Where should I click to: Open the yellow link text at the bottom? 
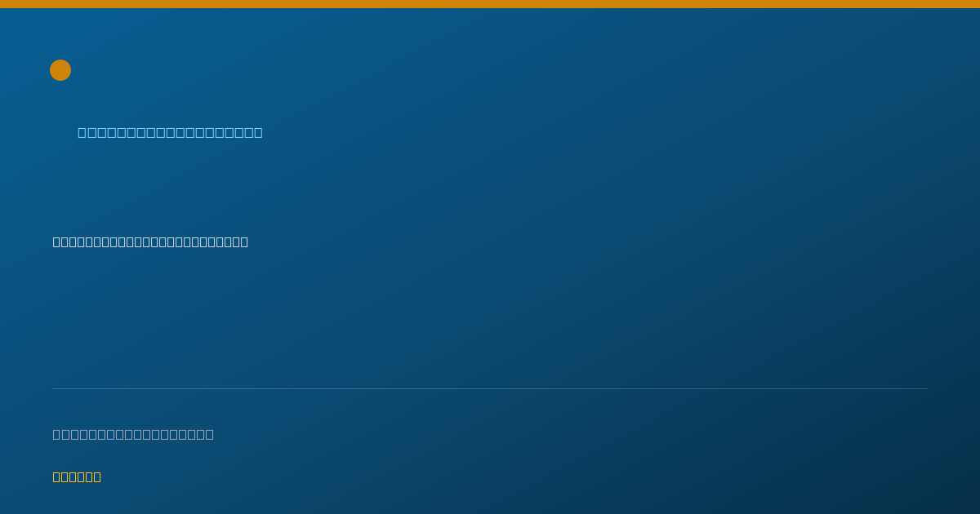77,476
